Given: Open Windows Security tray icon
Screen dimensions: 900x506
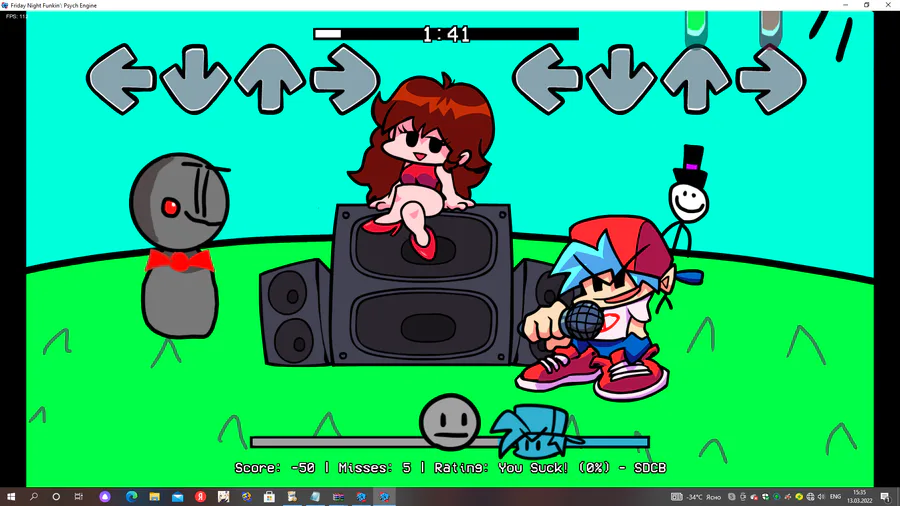Looking at the screenshot, I should click(x=765, y=497).
